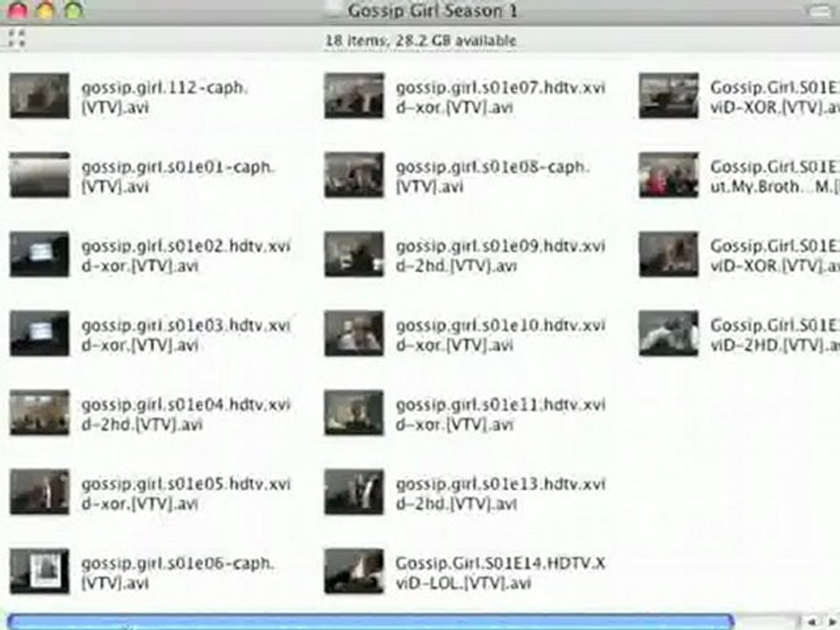
Task: Click the file name gossip.girl.s01e01-caph.[VTV].avi
Action: click(x=178, y=176)
